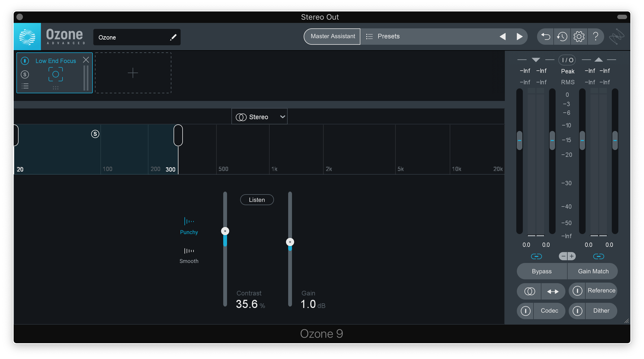Click output meter up triangle
Screen dimensions: 644x359
[599, 60]
